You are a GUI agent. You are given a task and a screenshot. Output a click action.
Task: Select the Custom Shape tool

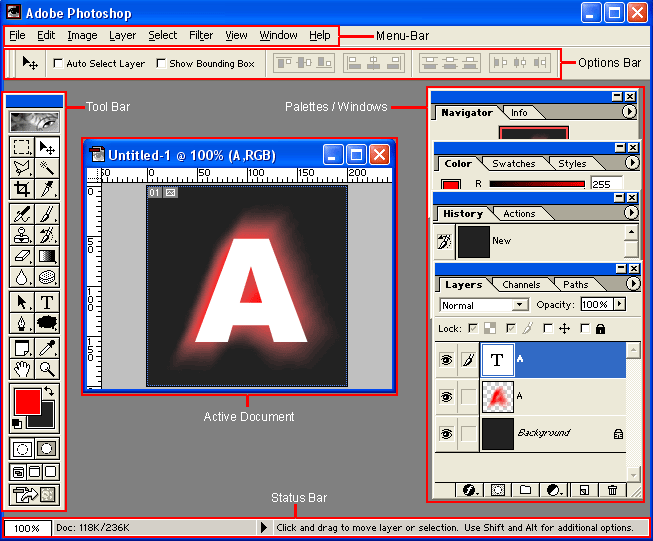coord(47,323)
